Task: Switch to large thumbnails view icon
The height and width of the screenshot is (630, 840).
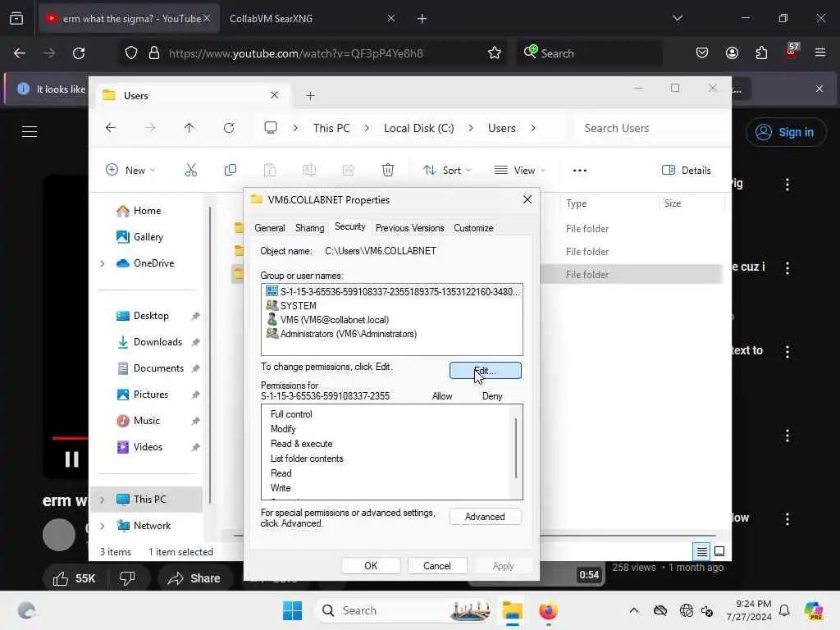Action: (719, 550)
